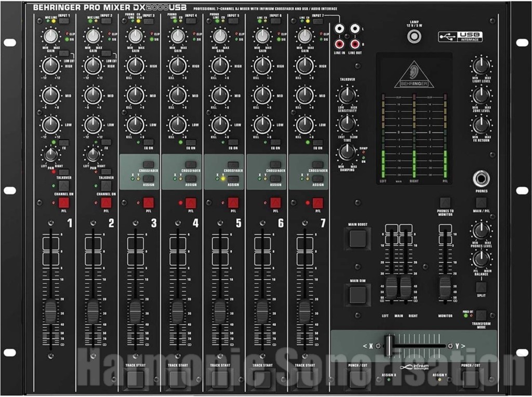532x397 pixels.
Task: Click the X–Y crossfader handle
Action: [389, 346]
